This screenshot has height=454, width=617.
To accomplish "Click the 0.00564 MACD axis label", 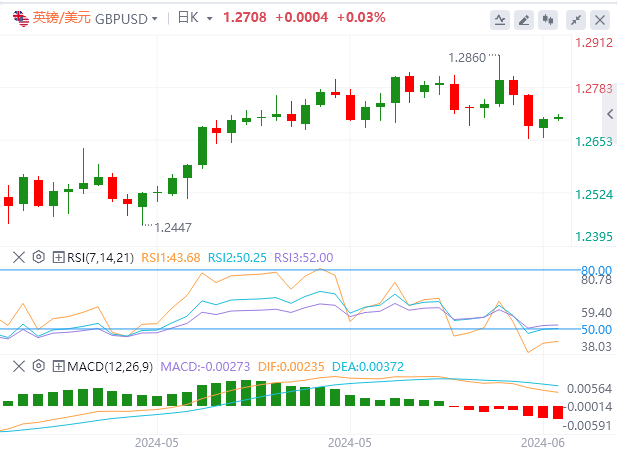I will click(589, 389).
